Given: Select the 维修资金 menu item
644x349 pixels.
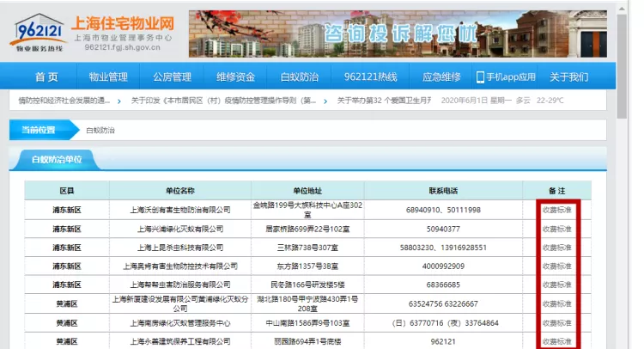Looking at the screenshot, I should click(235, 77).
